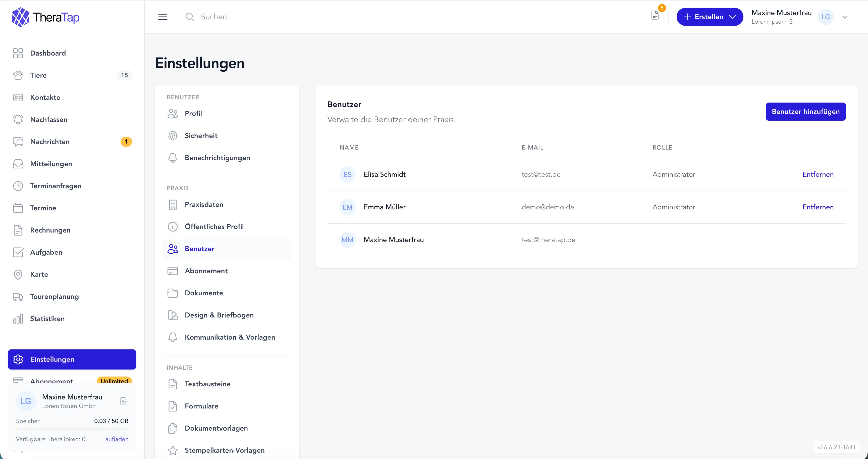
Task: Click the info icon for Öffentliches Profil
Action: point(173,227)
